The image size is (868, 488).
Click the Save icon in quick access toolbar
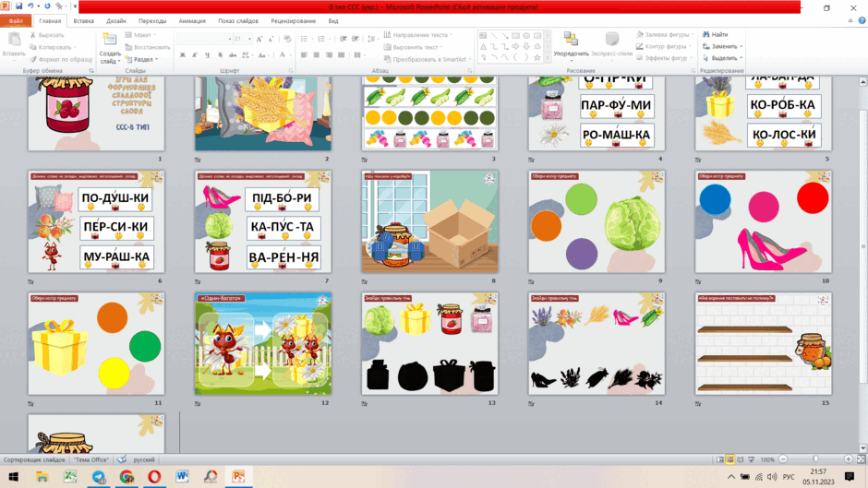18,6
